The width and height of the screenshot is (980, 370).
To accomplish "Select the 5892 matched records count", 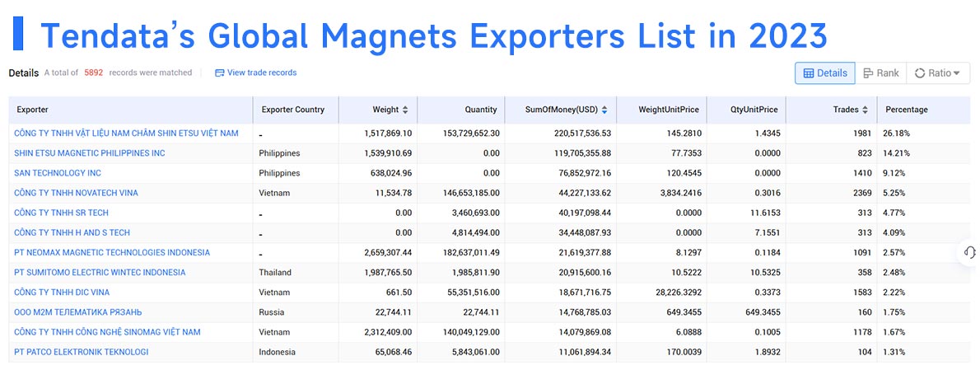I will pos(94,73).
